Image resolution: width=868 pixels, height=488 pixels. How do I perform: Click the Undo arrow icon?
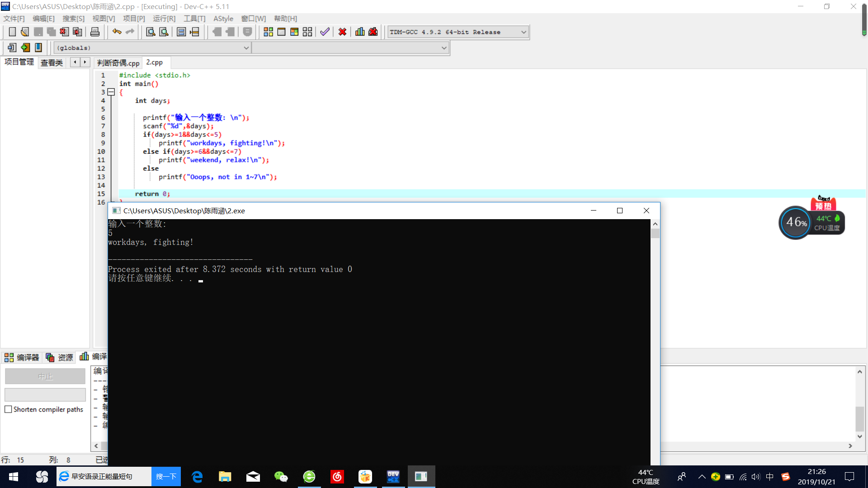point(117,32)
